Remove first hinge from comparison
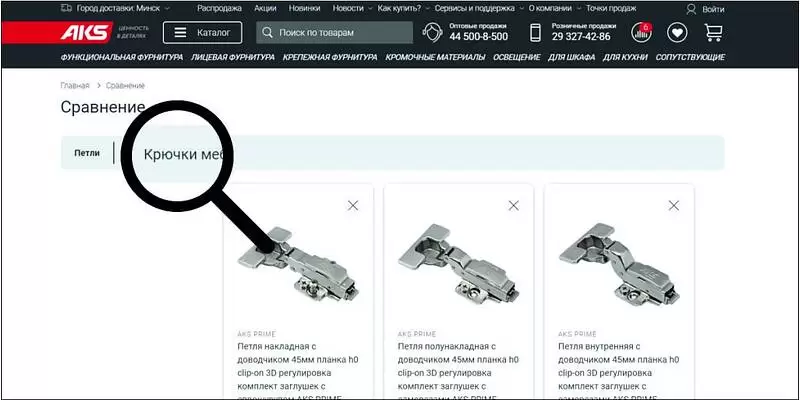 (352, 205)
